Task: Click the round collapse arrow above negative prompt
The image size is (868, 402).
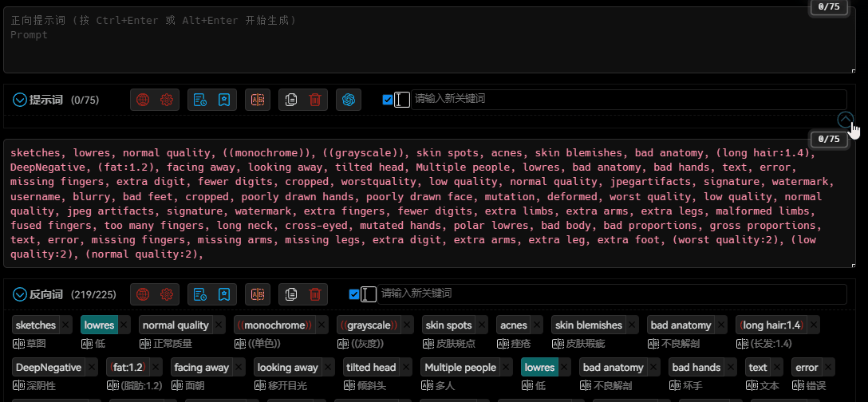Action: pos(846,119)
